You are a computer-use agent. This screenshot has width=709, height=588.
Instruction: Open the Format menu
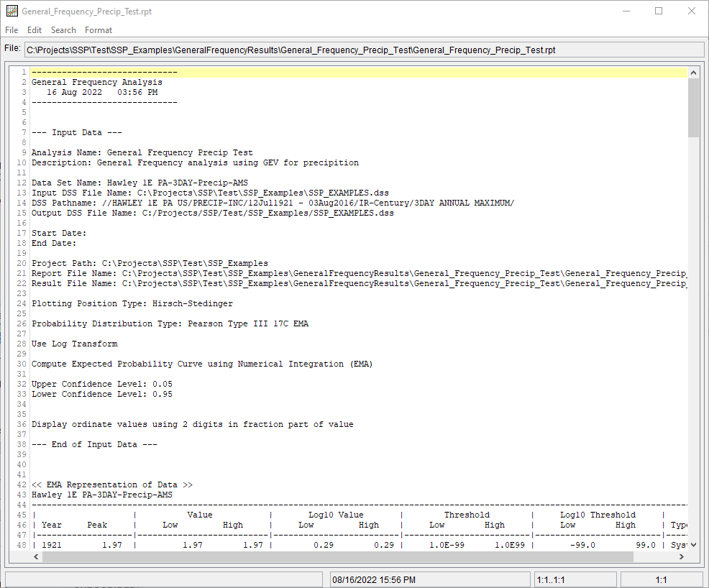point(98,29)
